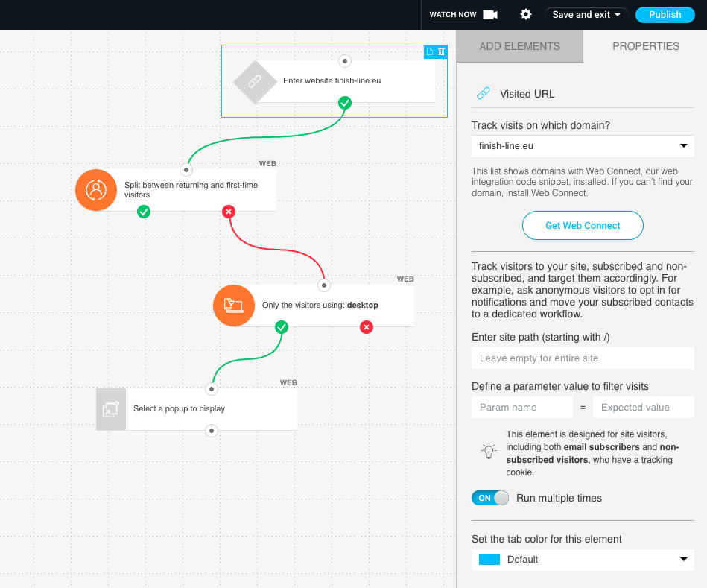Click the Get Web Connect button
Viewport: 707px width, 588px height.
pyautogui.click(x=583, y=225)
